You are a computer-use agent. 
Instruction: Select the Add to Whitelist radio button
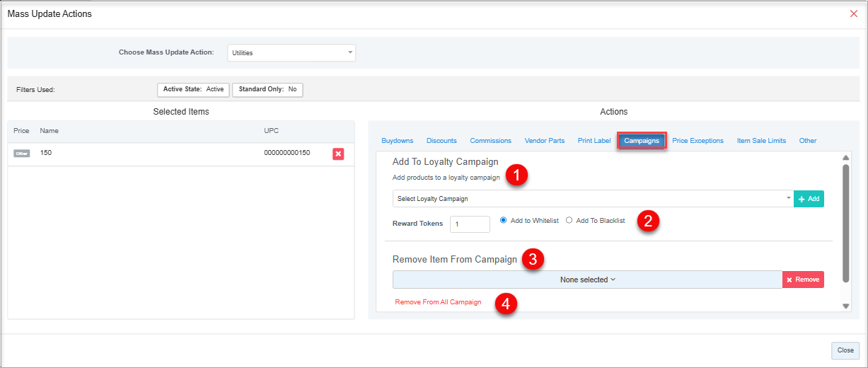pos(504,220)
